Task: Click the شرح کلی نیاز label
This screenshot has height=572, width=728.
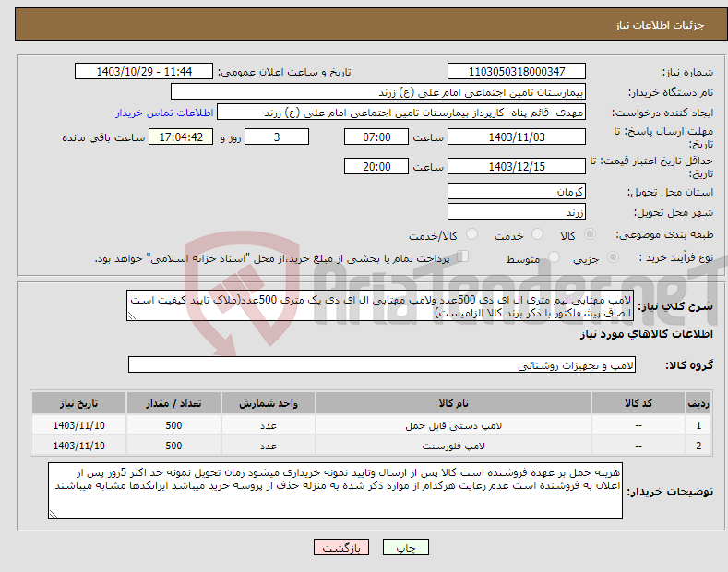Action: point(675,306)
